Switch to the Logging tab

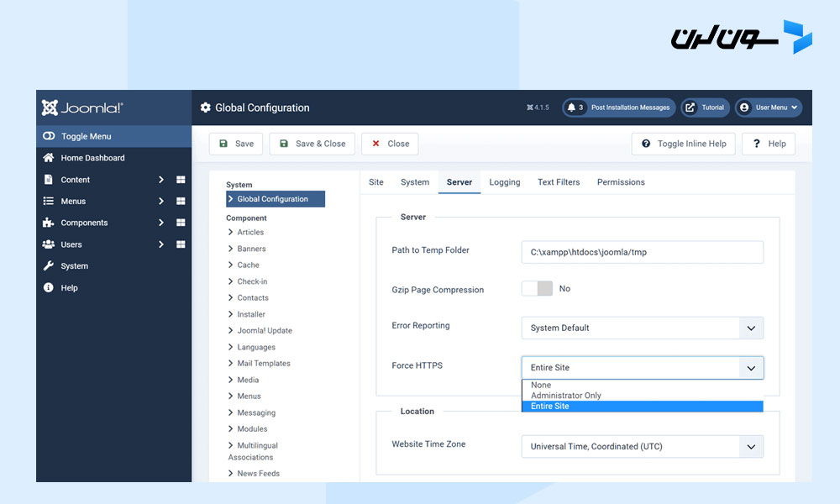505,182
